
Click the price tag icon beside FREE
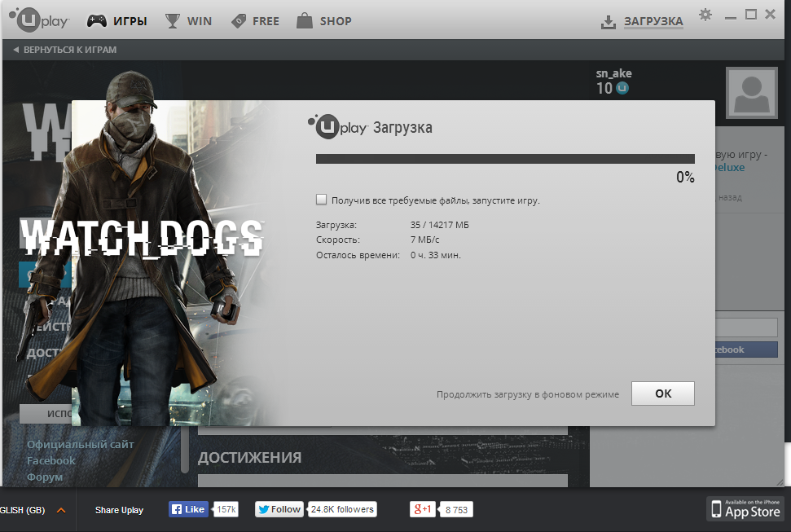tap(239, 21)
